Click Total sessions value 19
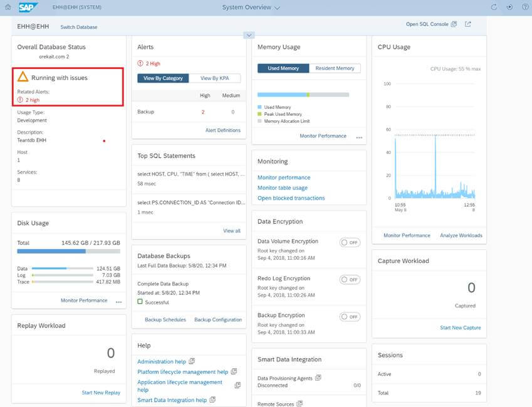 [478, 393]
